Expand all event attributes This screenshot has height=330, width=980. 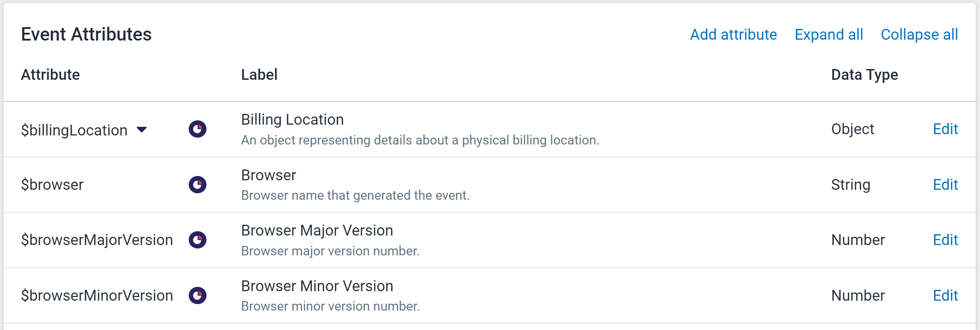(x=829, y=35)
